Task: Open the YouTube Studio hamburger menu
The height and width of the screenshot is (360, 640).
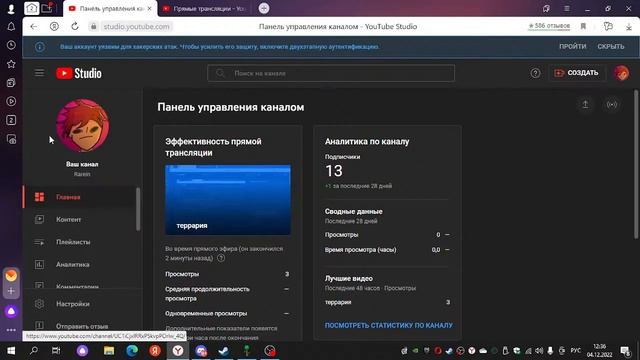Action: (x=39, y=73)
